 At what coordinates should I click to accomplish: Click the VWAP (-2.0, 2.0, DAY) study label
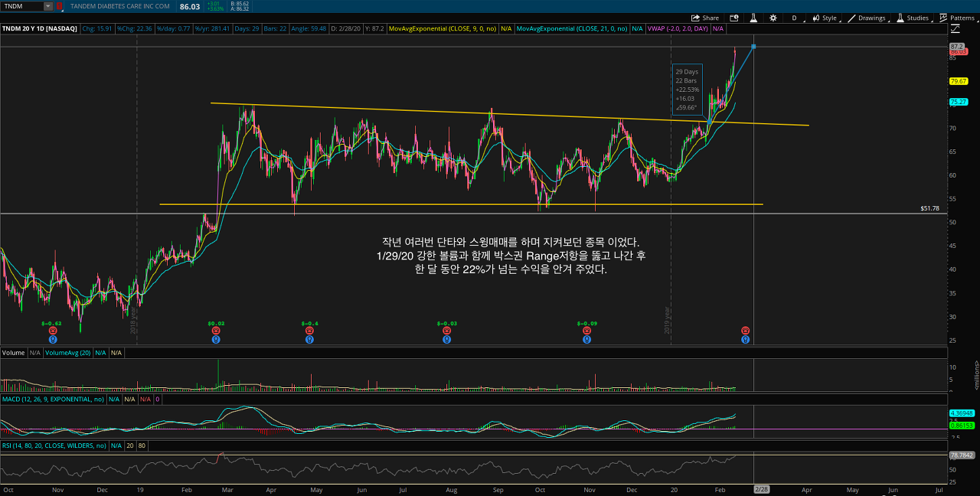(x=677, y=28)
